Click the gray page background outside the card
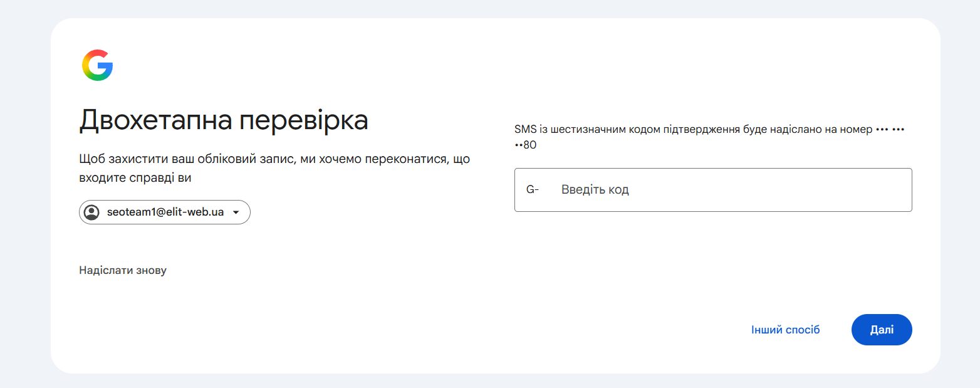 tap(25, 188)
